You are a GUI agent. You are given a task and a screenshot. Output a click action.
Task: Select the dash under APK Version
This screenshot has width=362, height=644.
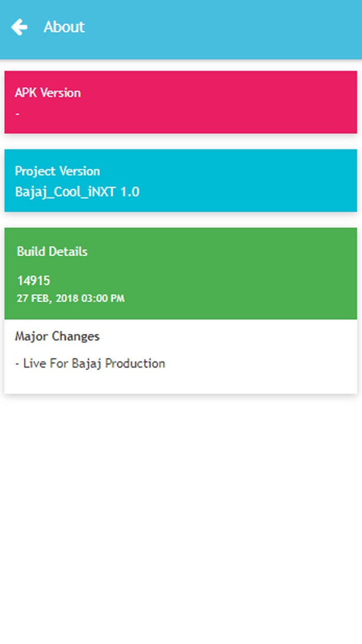[17, 113]
